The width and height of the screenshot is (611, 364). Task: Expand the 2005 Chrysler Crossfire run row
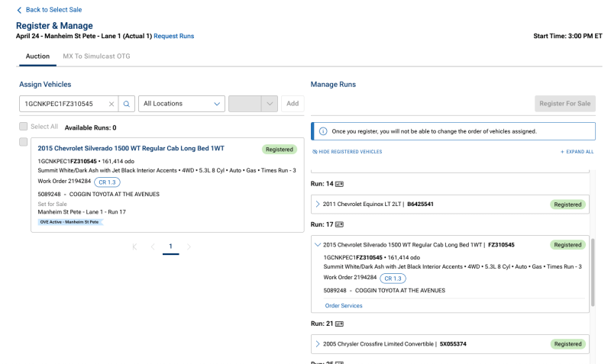point(318,344)
